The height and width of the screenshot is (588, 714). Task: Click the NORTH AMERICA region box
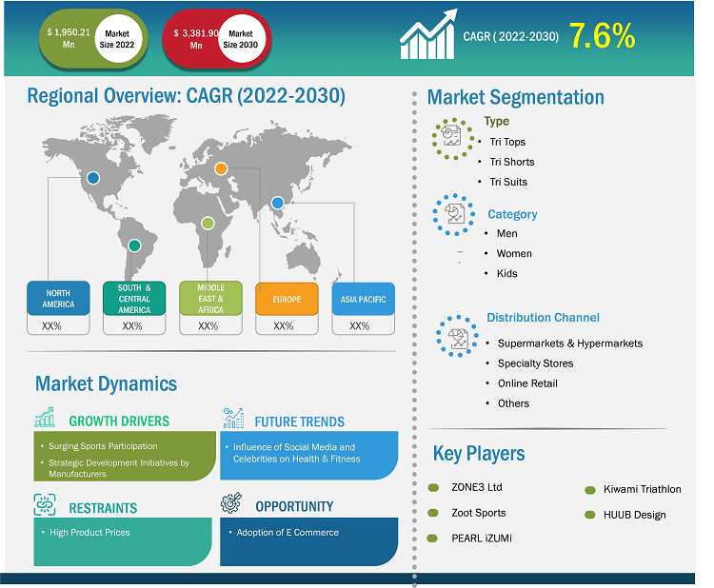57,299
